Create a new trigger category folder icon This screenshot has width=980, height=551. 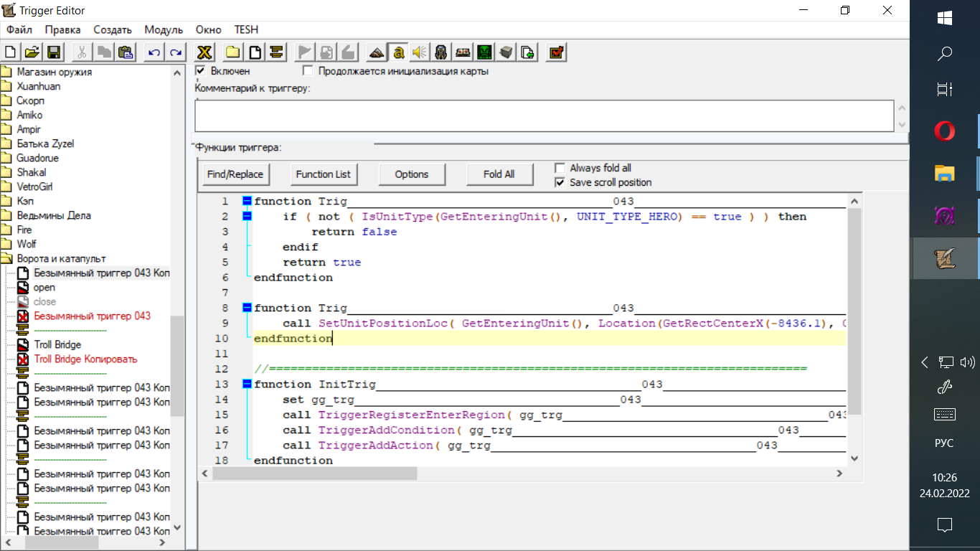(x=233, y=52)
